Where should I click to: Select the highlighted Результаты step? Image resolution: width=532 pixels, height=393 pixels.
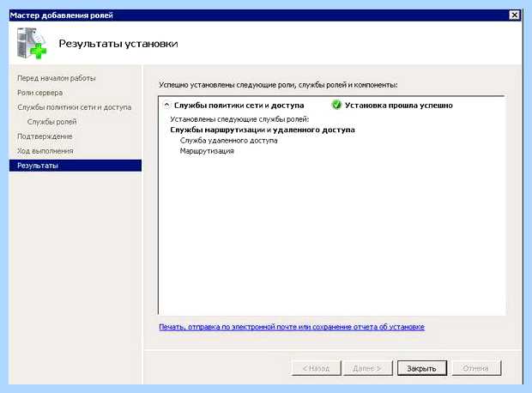(x=76, y=166)
